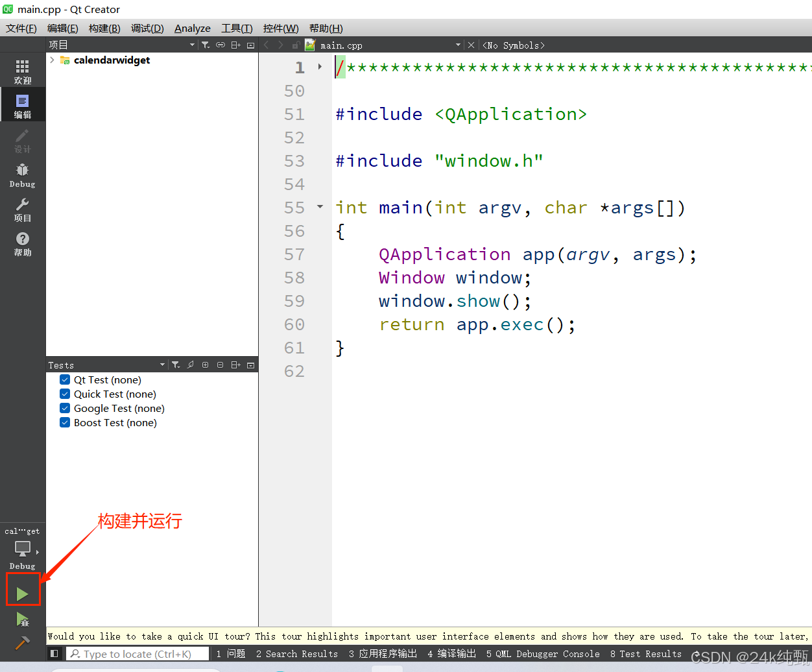812x672 pixels.
Task: Open the <No Symbols> symbol dropdown
Action: pos(513,45)
